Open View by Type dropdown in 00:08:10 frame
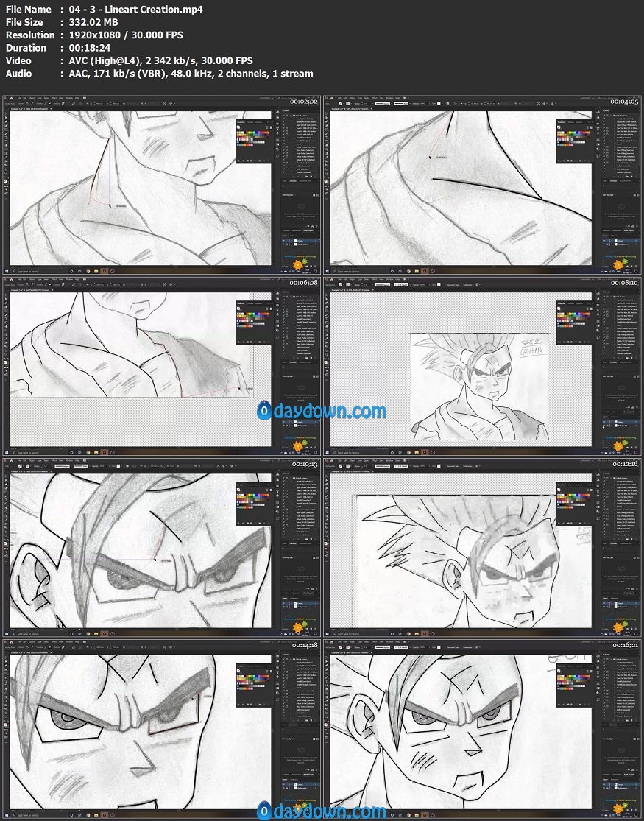Screen dimensions: 644x821 [x=609, y=376]
